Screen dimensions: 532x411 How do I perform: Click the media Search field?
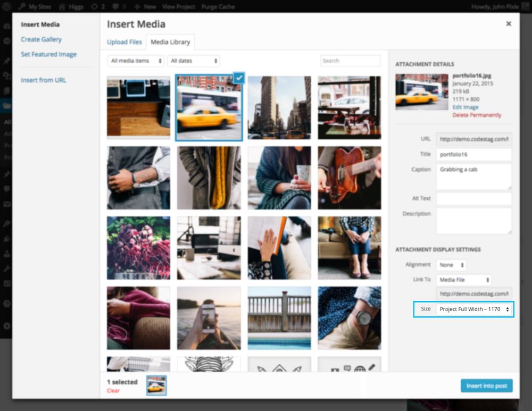pos(350,61)
